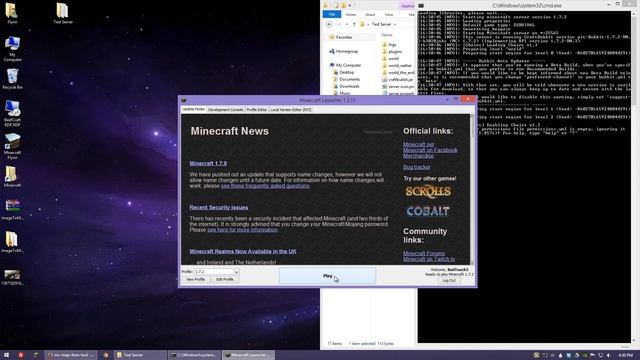
Task: Click the taskbar clock
Action: 626,356
